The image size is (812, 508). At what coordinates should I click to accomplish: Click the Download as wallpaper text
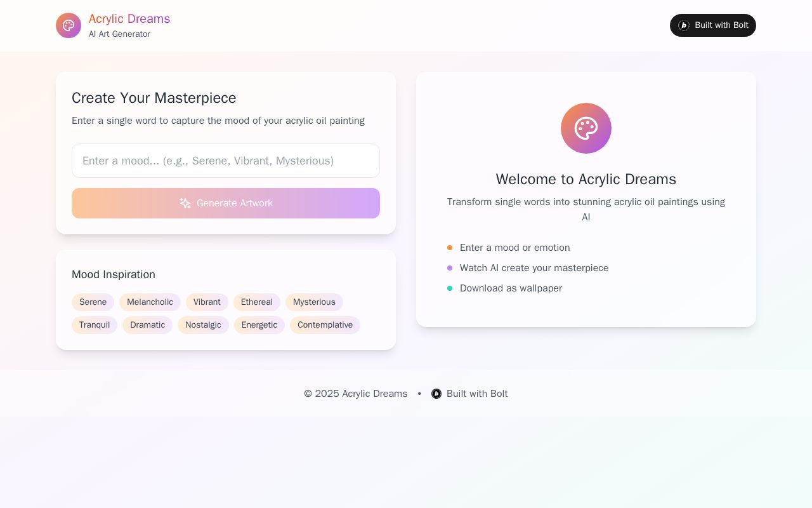[511, 288]
